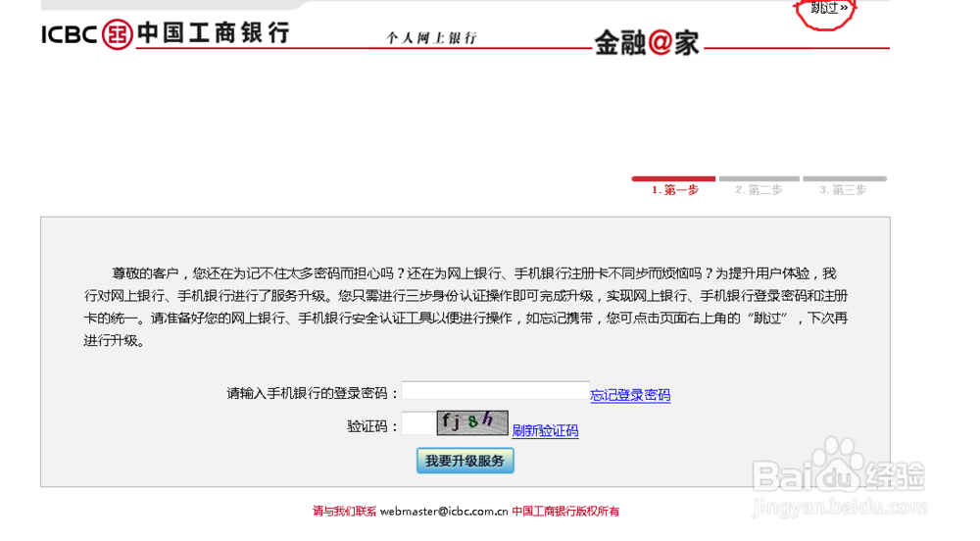Focus the 验证码 captcha input box
Viewport: 980px width, 541px height.
coord(418,423)
